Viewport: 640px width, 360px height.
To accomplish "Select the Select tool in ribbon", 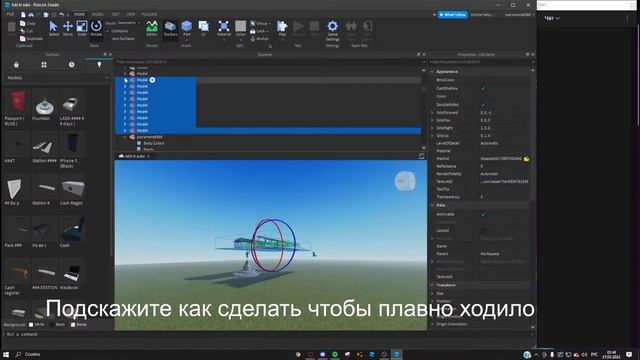I will [x=53, y=29].
